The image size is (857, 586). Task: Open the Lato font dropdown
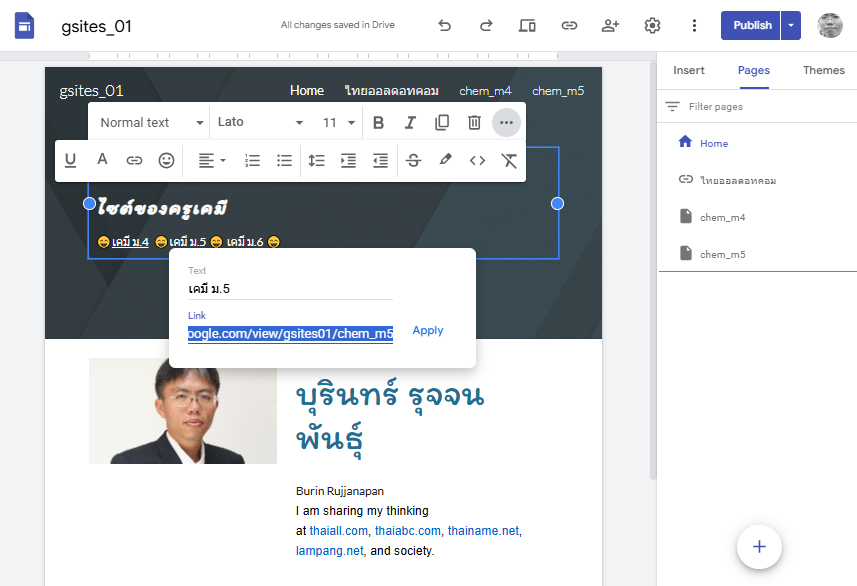[x=260, y=122]
